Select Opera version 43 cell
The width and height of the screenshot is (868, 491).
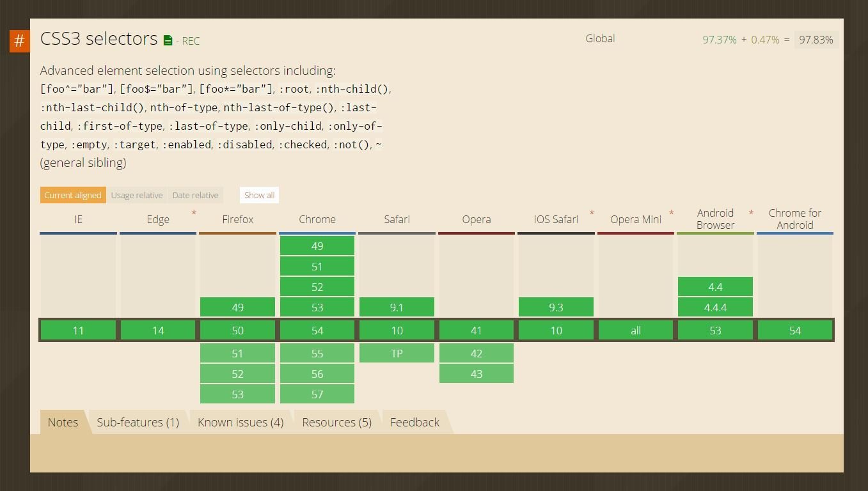tap(477, 374)
